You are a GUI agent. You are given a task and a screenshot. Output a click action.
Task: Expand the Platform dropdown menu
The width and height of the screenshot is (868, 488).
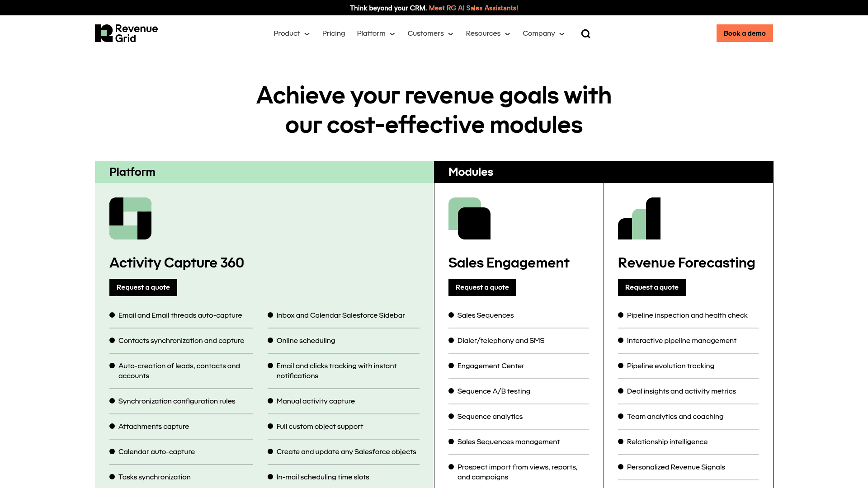(x=376, y=33)
